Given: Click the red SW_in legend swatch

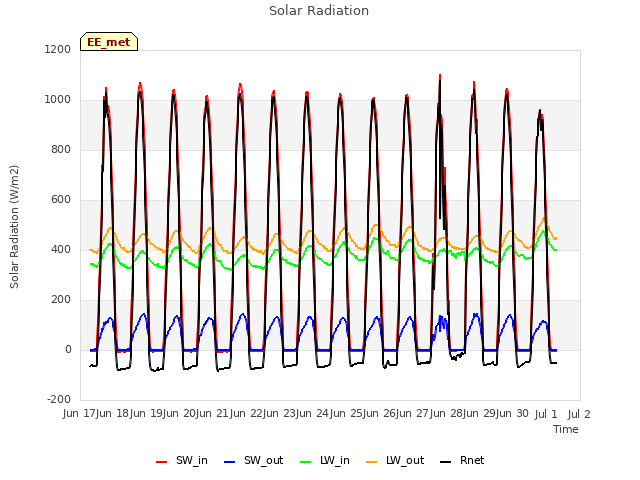Looking at the screenshot, I should click(x=162, y=462).
